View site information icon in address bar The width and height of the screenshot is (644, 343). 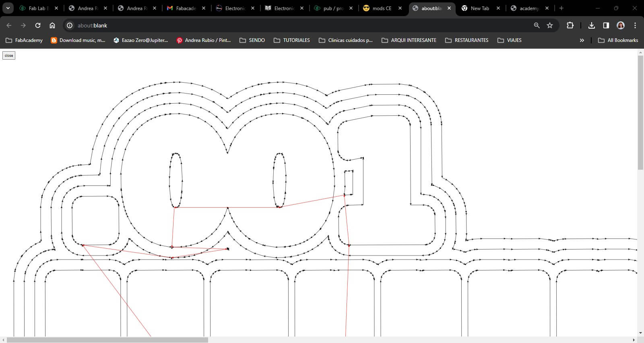pos(70,25)
